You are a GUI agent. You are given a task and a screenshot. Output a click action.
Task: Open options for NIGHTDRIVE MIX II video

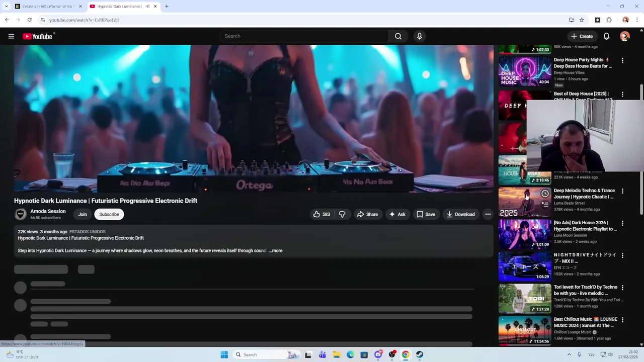pos(622,255)
